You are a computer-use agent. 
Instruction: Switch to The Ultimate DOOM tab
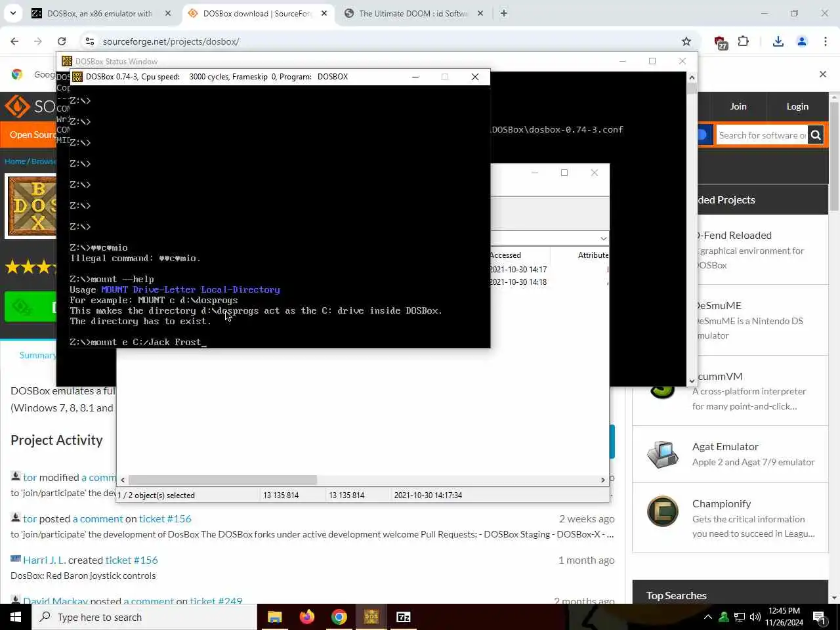[x=413, y=13]
